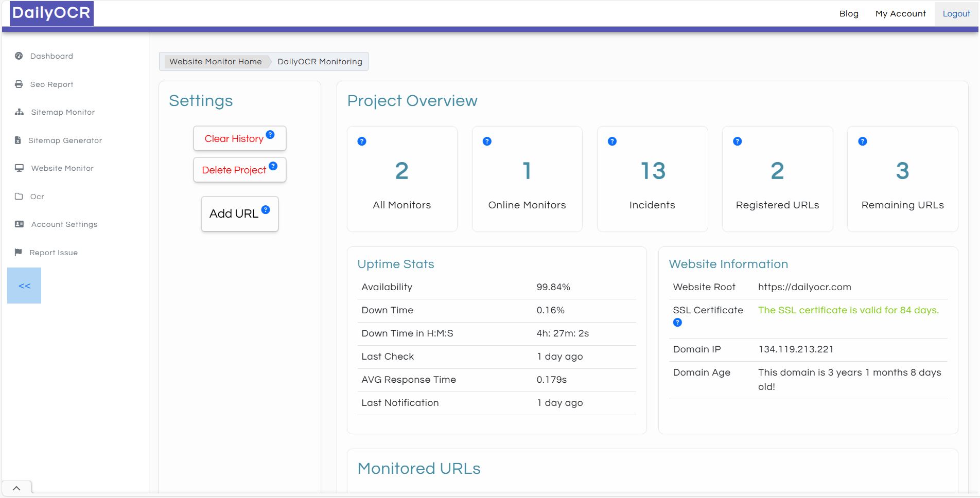Viewport: 980px width, 498px height.
Task: Click the SSL Certificate help icon
Action: [677, 323]
